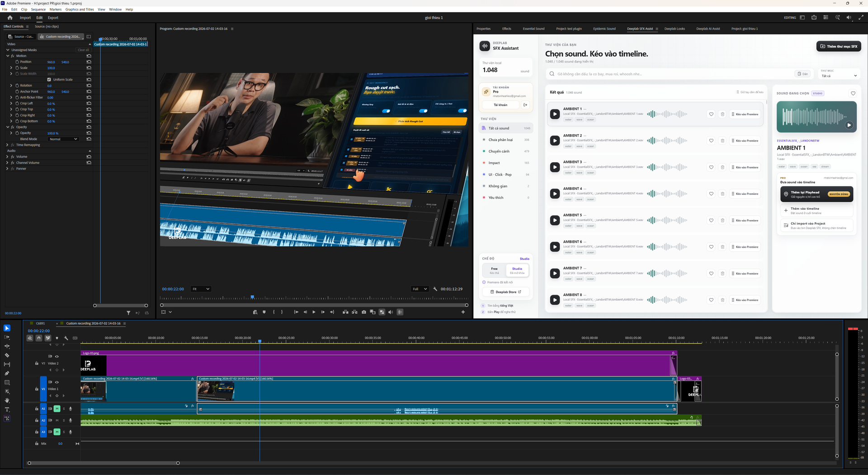Select the Track Select Forward tool
This screenshot has width=868, height=475.
point(7,337)
